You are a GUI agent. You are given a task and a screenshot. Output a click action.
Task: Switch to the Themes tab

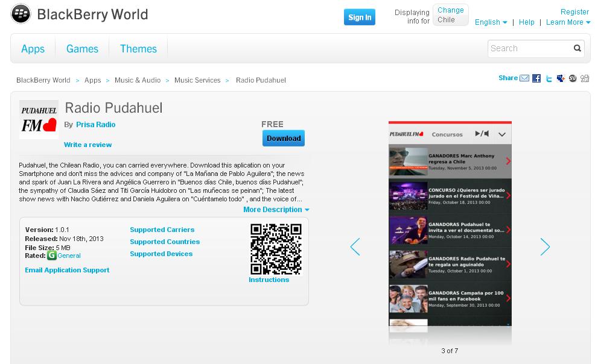click(139, 49)
